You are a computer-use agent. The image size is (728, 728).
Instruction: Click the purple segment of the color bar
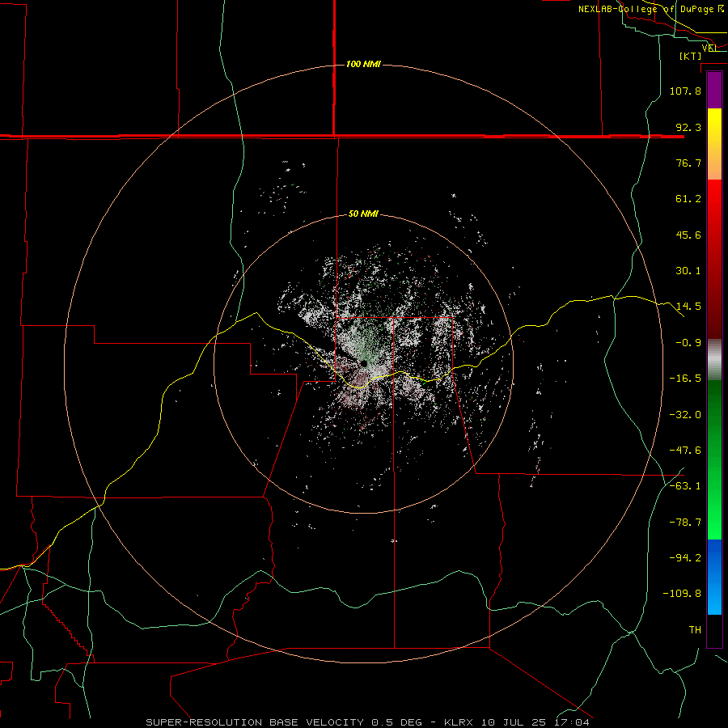(x=714, y=91)
